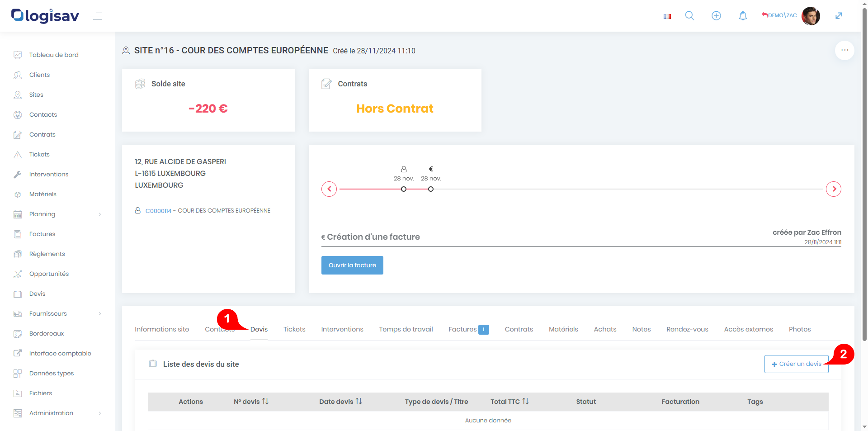
Task: Switch to the Notes tab
Action: coord(642,329)
